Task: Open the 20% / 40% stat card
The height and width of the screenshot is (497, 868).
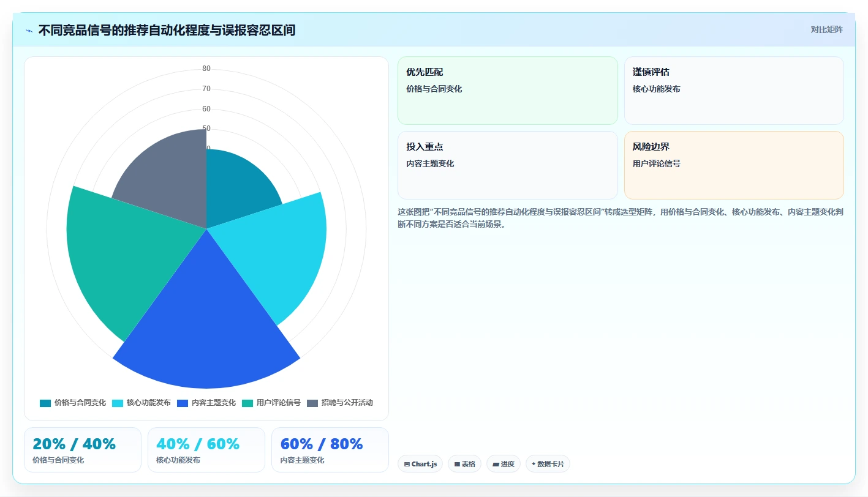Action: coord(83,450)
